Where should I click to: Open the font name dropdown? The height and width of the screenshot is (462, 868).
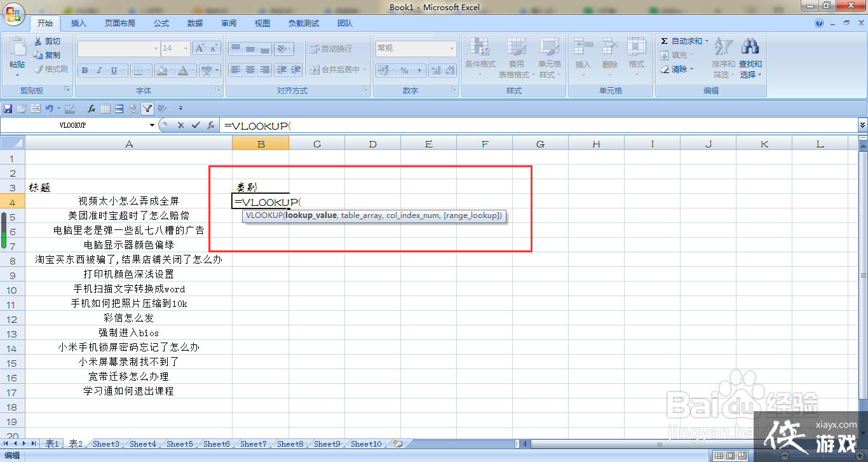click(x=156, y=48)
